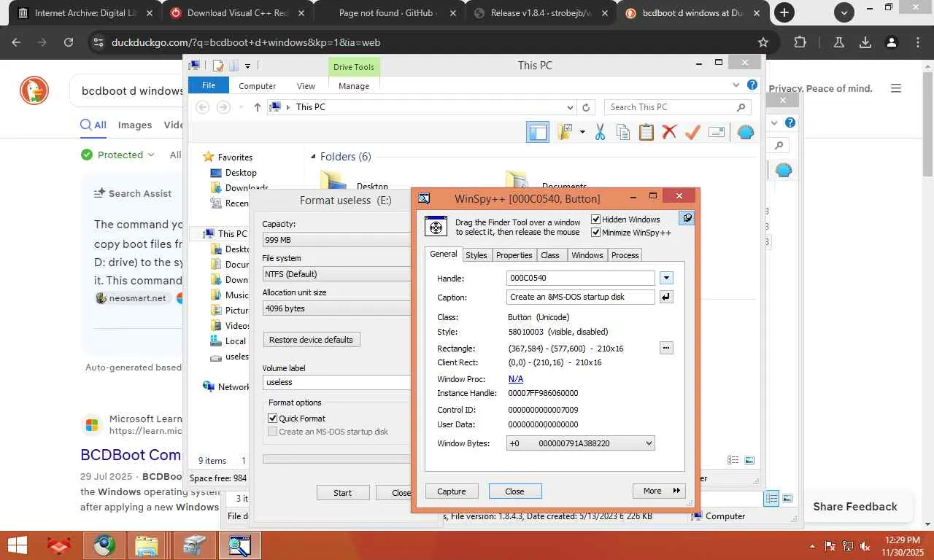Click the paste clipboard icon in This PC toolbar
This screenshot has width=934, height=560.
click(x=646, y=132)
